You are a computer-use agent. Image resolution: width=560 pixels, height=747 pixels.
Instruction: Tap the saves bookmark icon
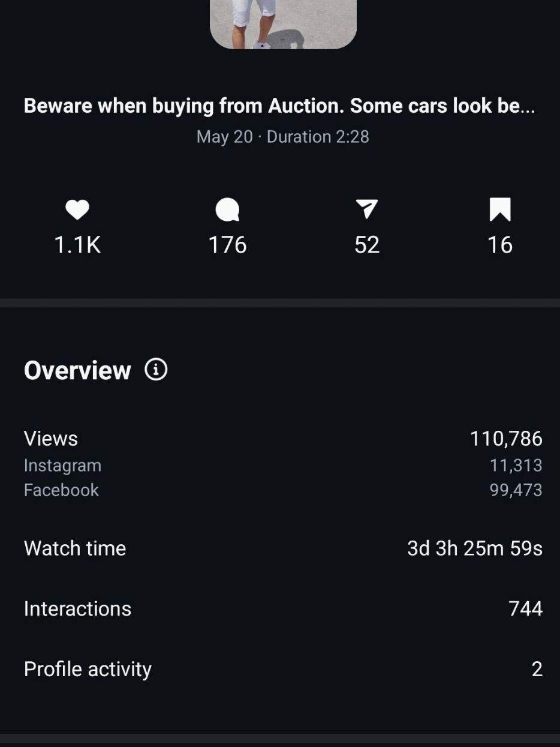tap(500, 209)
